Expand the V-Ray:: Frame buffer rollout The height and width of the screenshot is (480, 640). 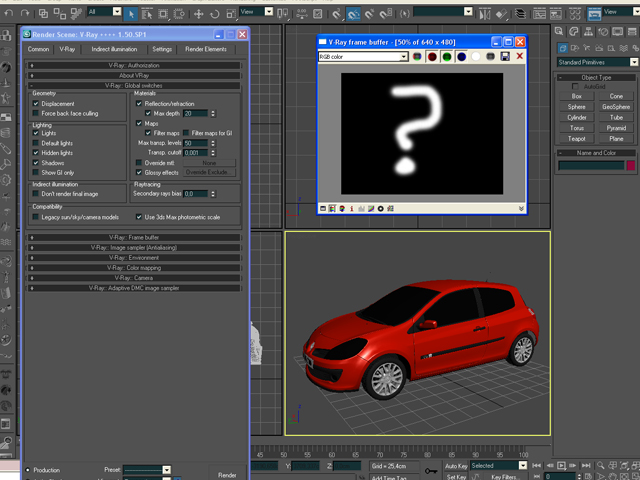tap(134, 238)
